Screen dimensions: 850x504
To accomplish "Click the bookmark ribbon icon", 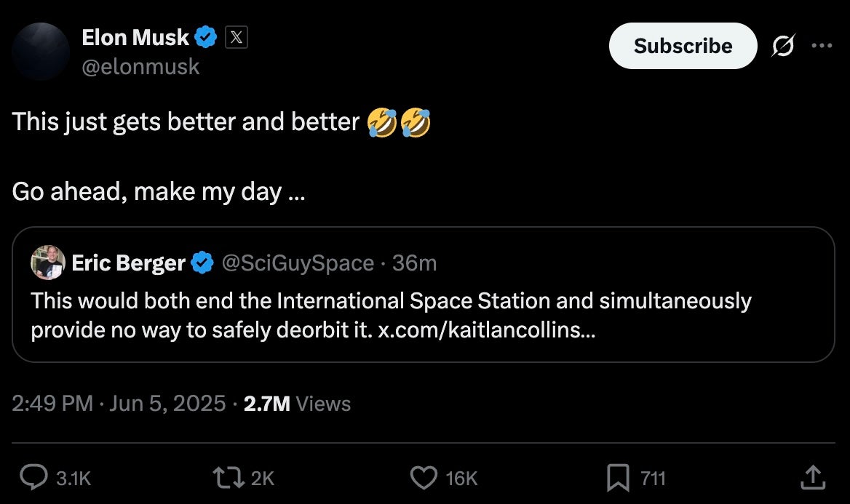I will [x=618, y=478].
